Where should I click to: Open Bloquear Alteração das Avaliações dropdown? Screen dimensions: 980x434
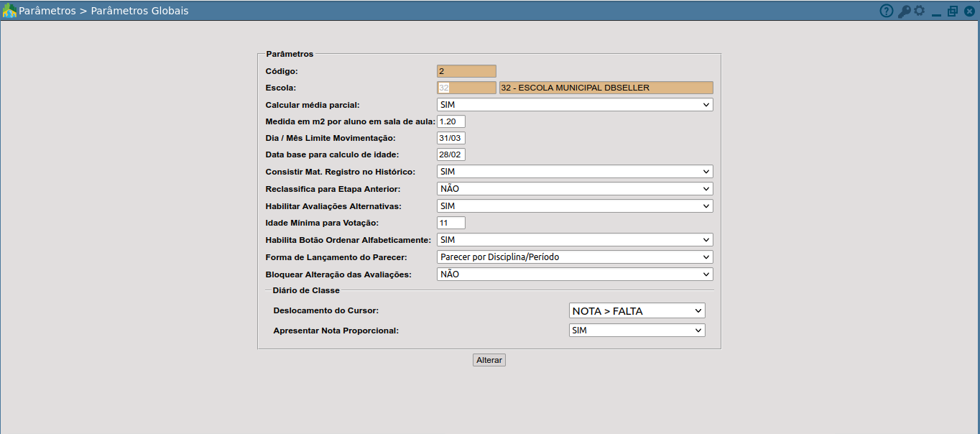(x=574, y=274)
